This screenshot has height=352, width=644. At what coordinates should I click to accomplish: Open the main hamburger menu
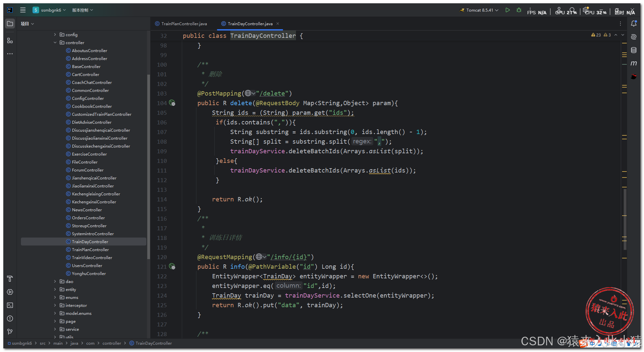click(23, 10)
